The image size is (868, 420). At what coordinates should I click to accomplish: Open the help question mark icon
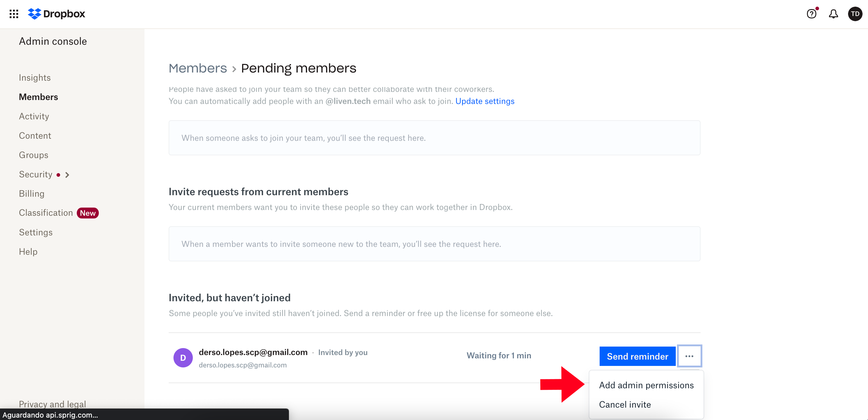811,14
